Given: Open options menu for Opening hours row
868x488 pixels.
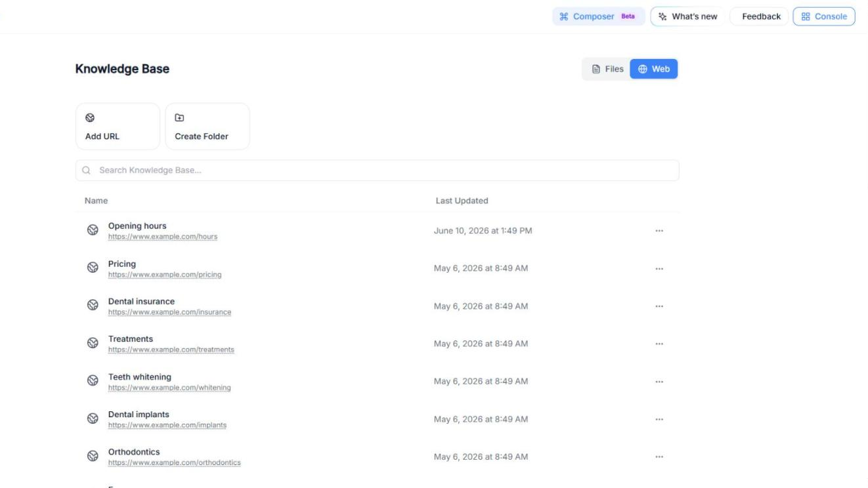Looking at the screenshot, I should (659, 231).
